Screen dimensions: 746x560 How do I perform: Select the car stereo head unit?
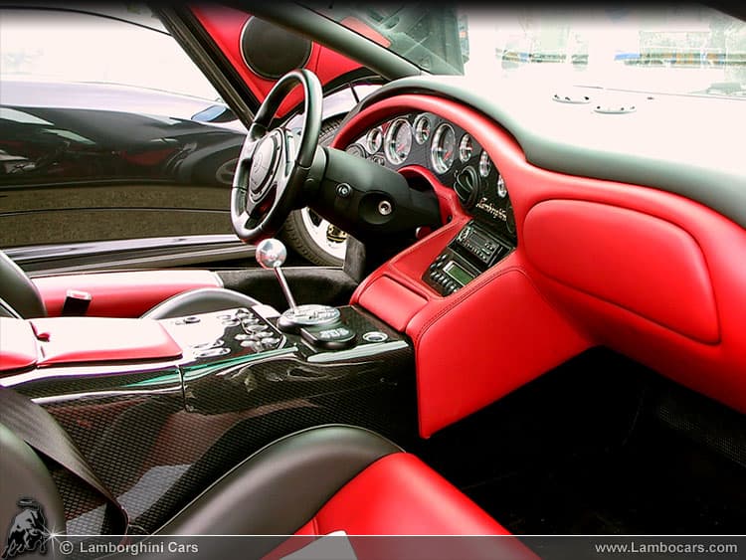(x=479, y=243)
